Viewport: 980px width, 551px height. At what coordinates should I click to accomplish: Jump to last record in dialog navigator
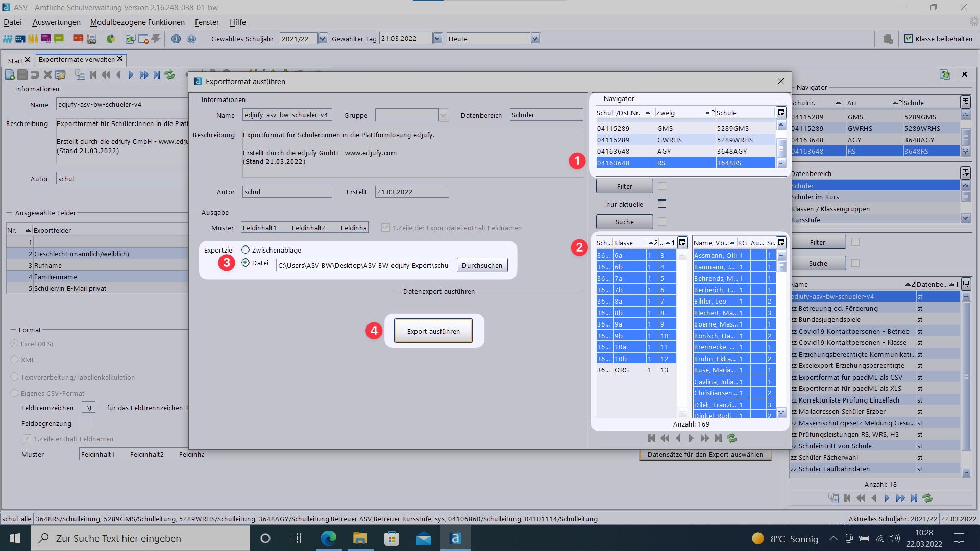pos(718,438)
